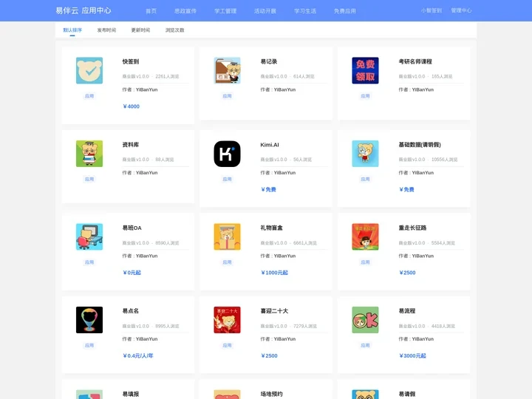532x399 pixels.
Task: Open the 易记录 app icon
Action: click(x=228, y=71)
